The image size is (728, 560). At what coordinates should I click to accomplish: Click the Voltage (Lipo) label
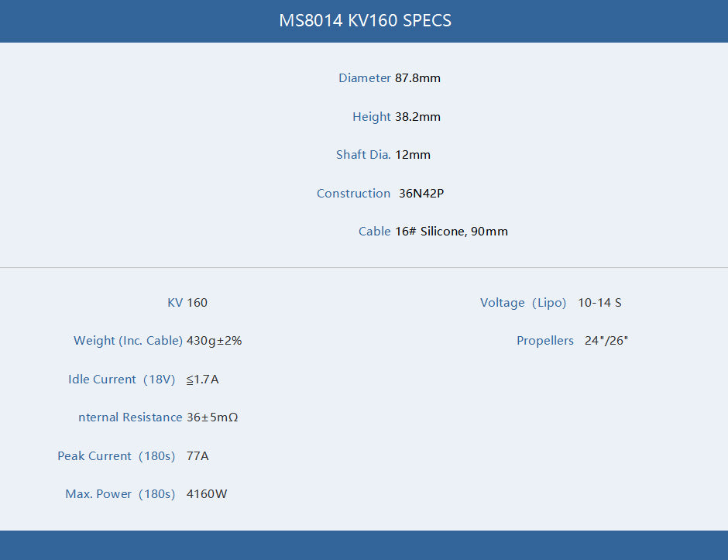[x=523, y=303]
